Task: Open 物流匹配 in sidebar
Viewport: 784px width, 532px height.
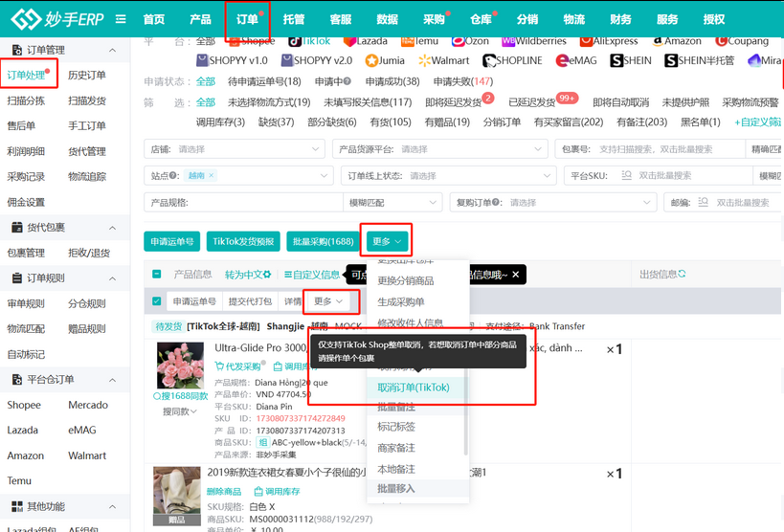Action: click(26, 328)
